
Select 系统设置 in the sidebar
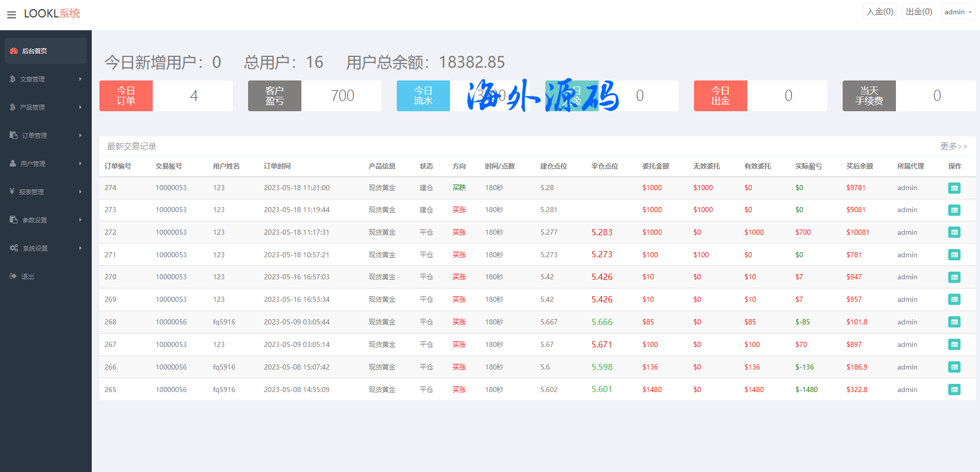click(45, 248)
